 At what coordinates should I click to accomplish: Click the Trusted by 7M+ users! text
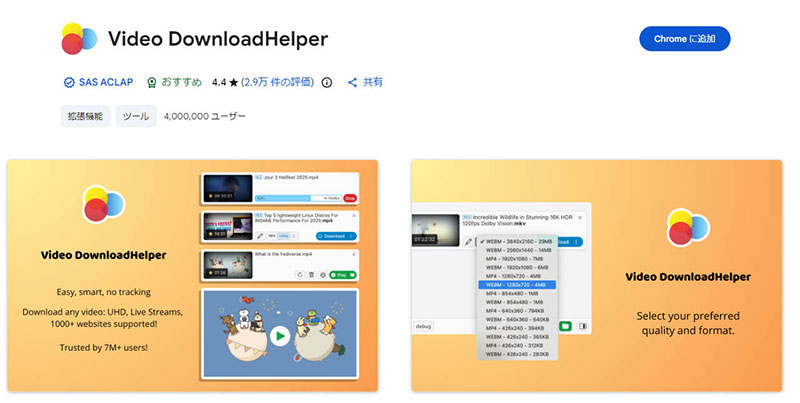click(x=104, y=348)
